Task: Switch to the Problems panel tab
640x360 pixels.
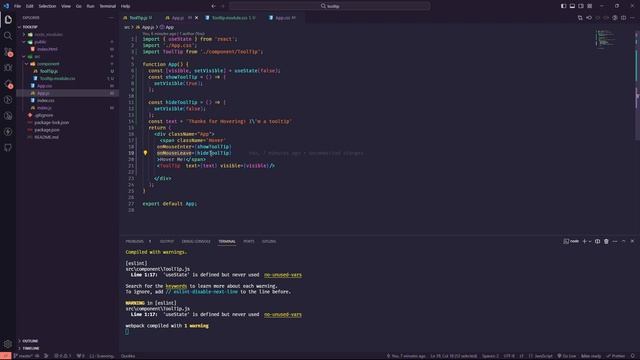Action: coord(135,241)
